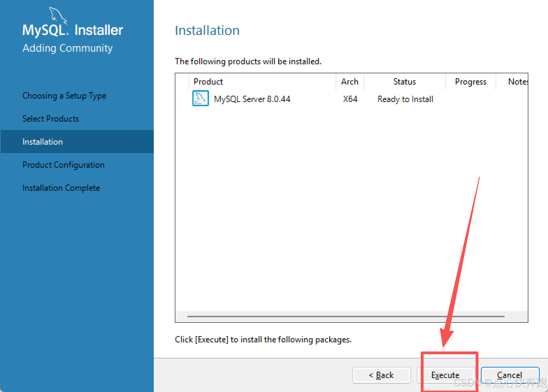Open the Product Configuration step
The image size is (548, 392).
(x=63, y=165)
